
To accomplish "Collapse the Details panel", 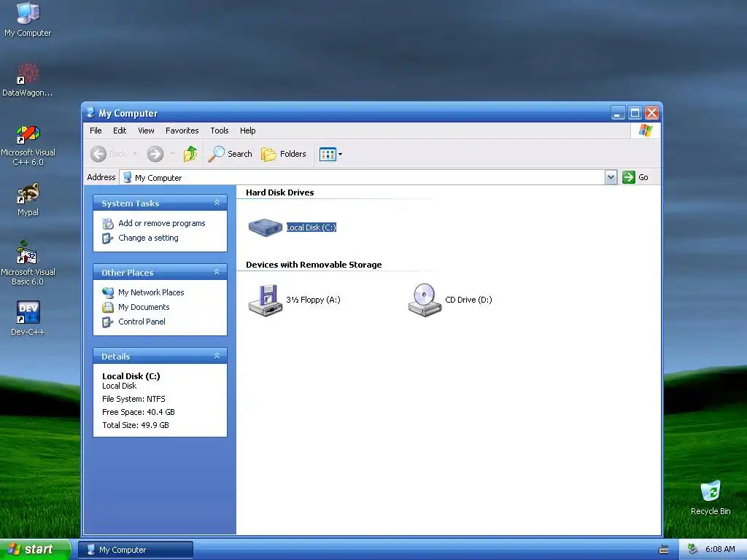I will point(217,356).
